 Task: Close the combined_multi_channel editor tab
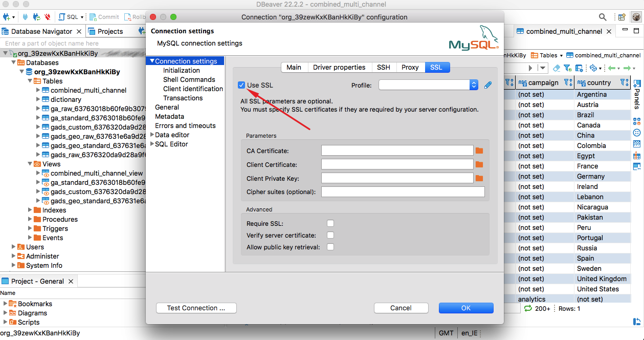tap(609, 31)
